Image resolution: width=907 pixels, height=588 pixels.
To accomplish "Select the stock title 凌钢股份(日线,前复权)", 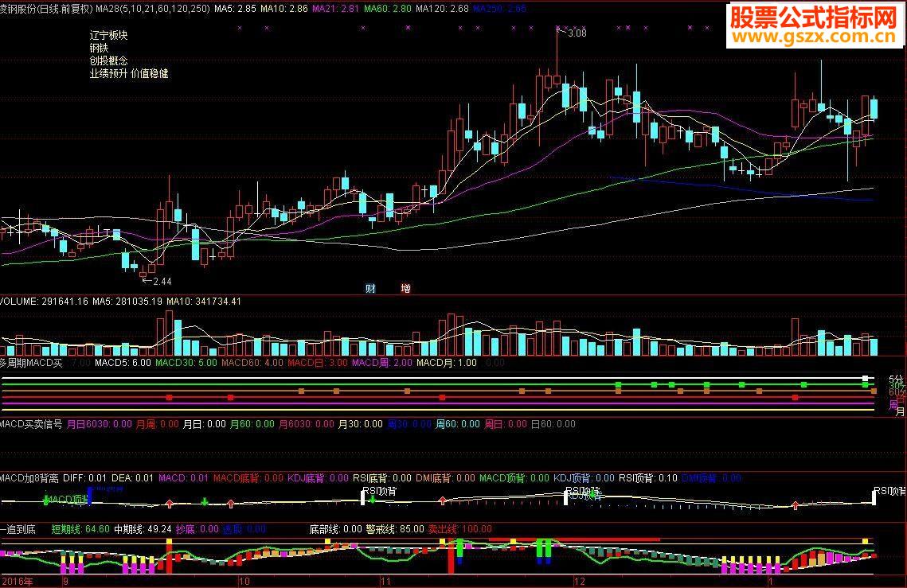I will pyautogui.click(x=46, y=9).
